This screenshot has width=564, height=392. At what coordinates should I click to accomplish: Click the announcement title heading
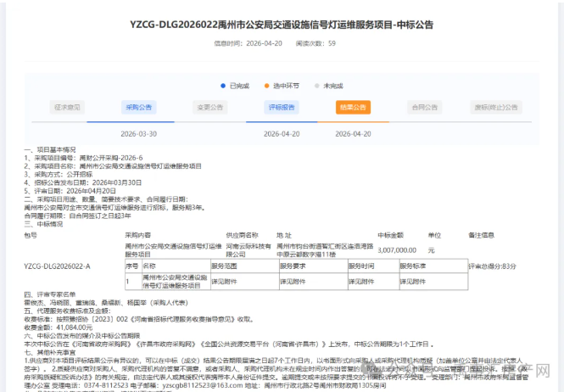pos(282,25)
